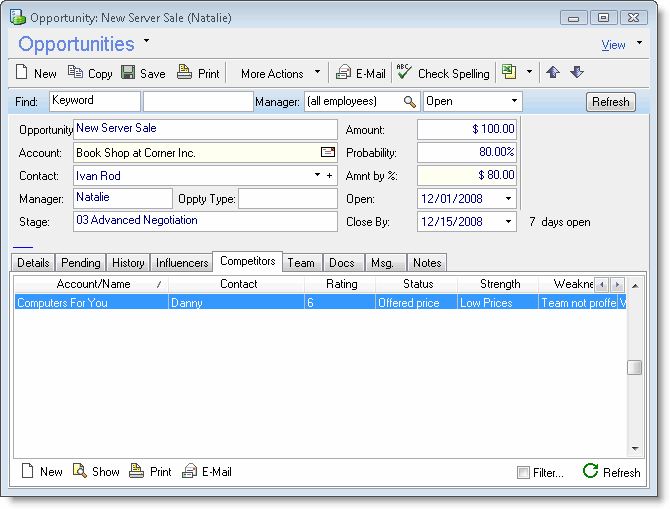Open the Close By date picker dropdown

tap(508, 221)
